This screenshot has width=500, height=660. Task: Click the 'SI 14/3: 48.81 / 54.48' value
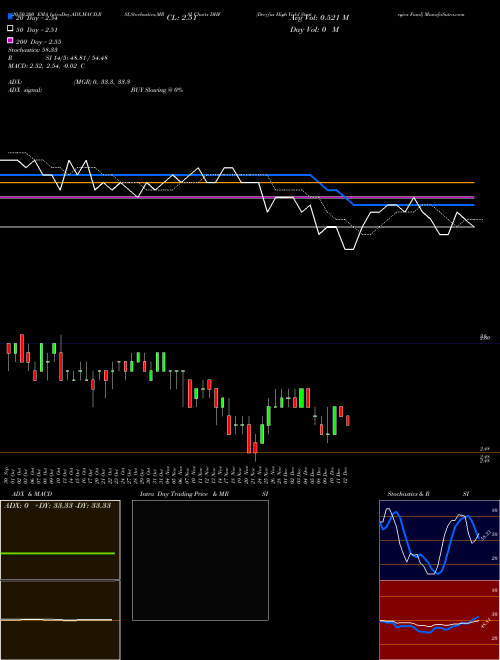click(76, 58)
